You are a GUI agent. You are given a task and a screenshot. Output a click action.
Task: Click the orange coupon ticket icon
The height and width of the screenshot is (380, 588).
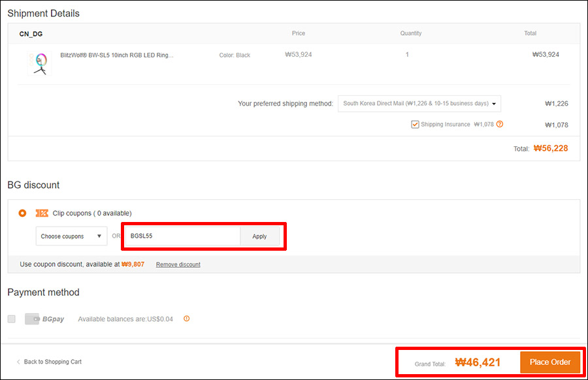click(x=42, y=213)
